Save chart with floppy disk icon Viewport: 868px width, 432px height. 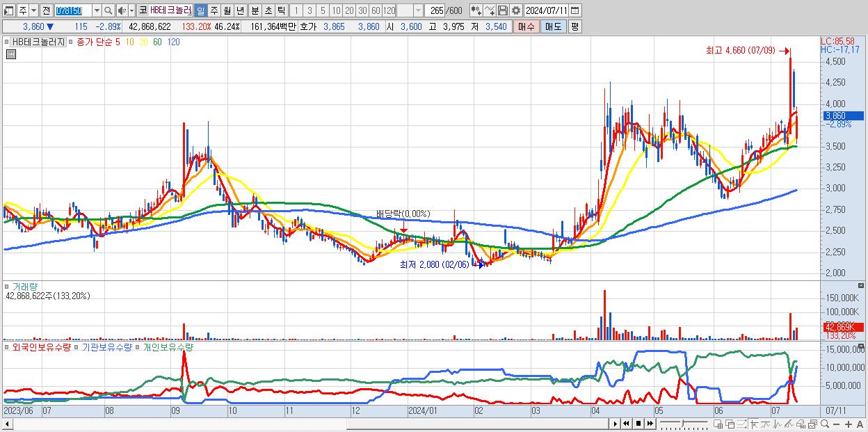(503, 10)
